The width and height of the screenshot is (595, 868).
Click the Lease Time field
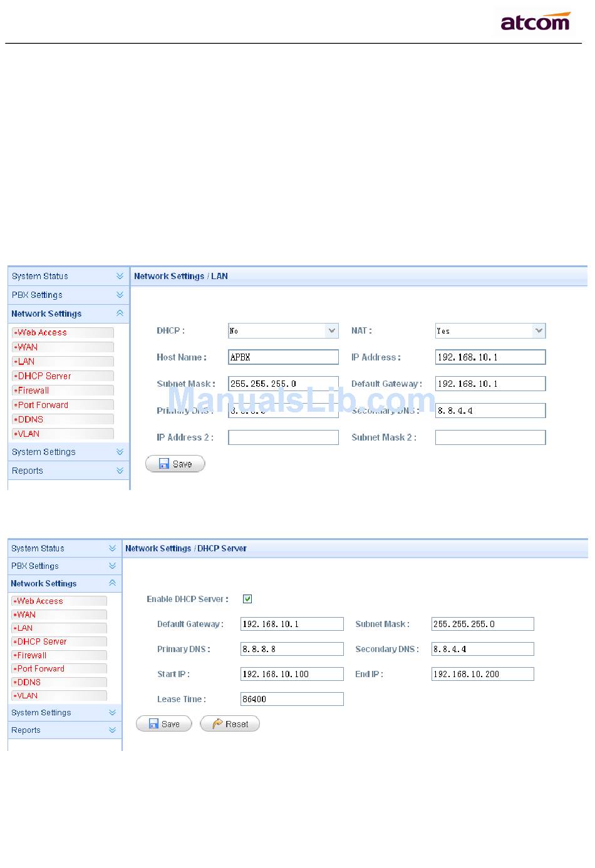point(292,699)
